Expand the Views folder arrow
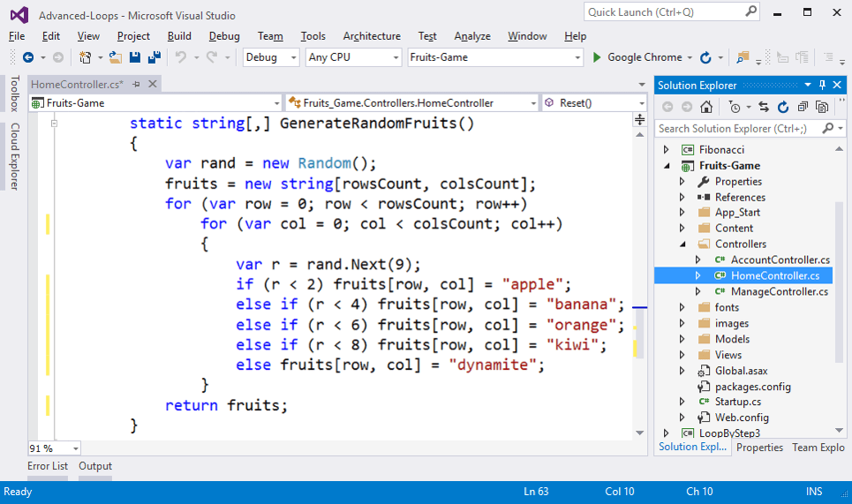Image resolution: width=852 pixels, height=504 pixels. coord(682,355)
